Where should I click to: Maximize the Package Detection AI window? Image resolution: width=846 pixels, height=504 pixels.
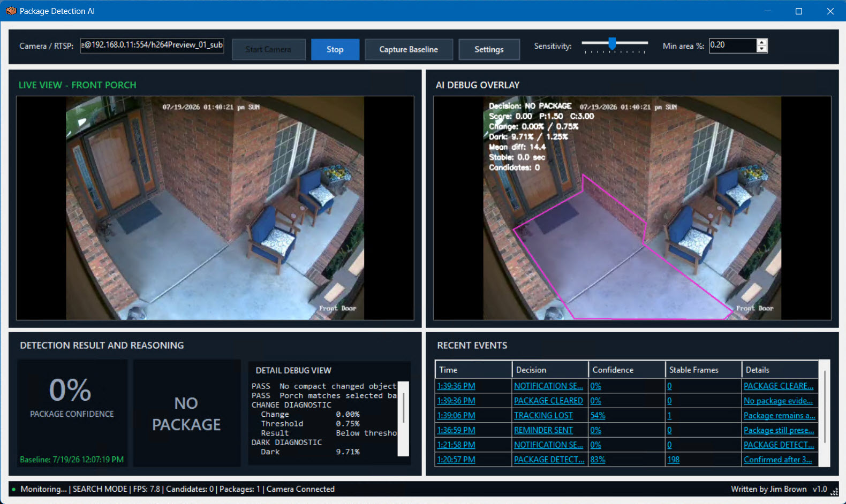pos(799,11)
